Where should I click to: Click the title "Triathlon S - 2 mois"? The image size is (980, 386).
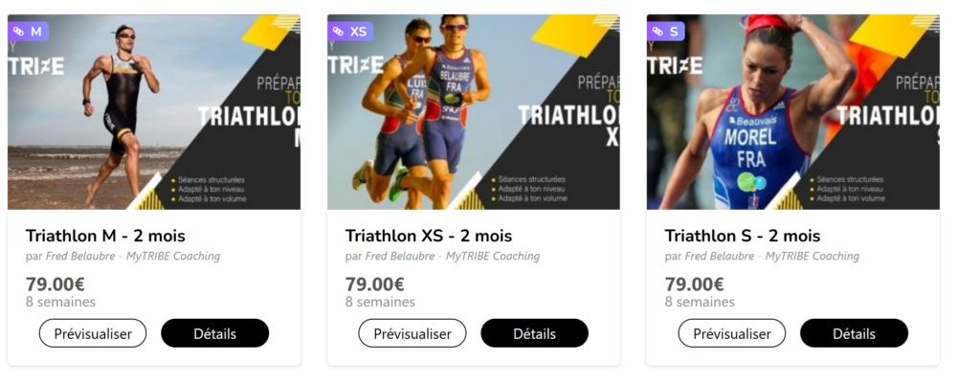click(x=743, y=236)
